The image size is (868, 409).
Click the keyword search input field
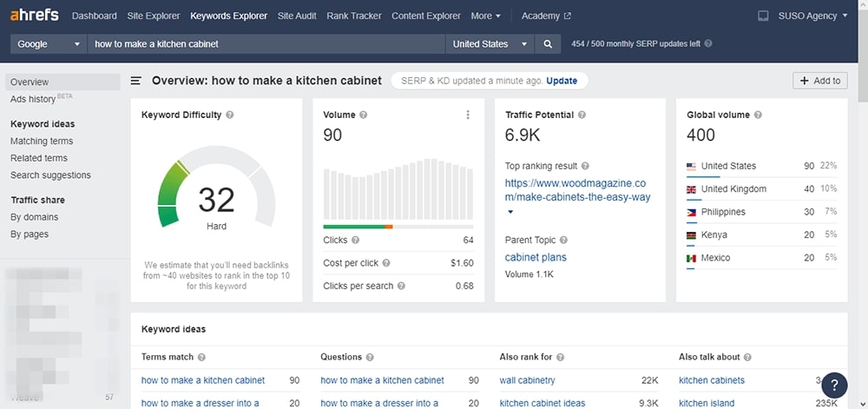pos(266,44)
